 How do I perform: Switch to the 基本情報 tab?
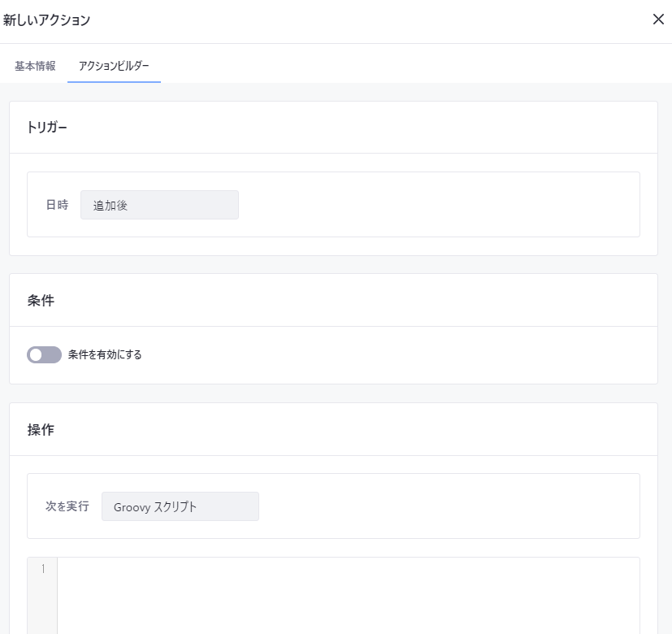click(35, 66)
